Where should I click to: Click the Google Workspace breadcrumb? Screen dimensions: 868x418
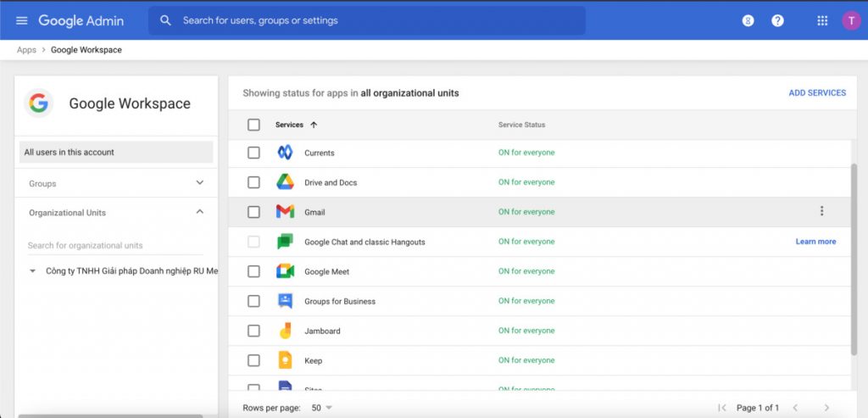pyautogui.click(x=86, y=50)
